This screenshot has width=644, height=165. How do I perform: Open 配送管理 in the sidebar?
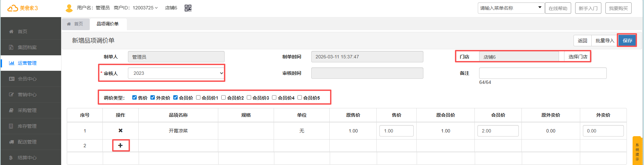pos(27,142)
